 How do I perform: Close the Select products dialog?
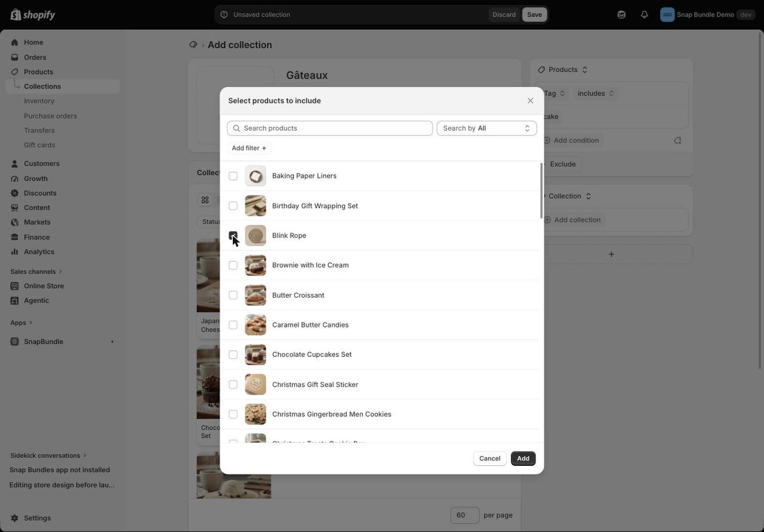point(531,101)
